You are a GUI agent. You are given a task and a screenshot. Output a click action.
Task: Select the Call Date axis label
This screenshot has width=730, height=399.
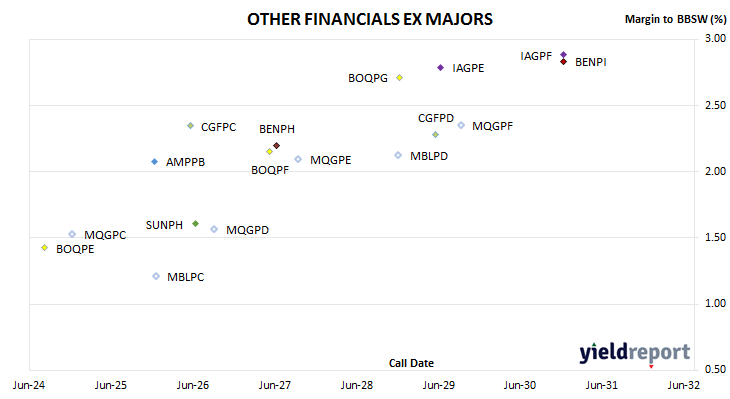tap(411, 363)
